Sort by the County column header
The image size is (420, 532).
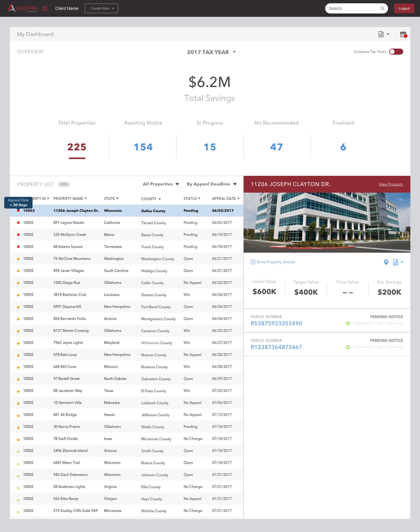151,199
